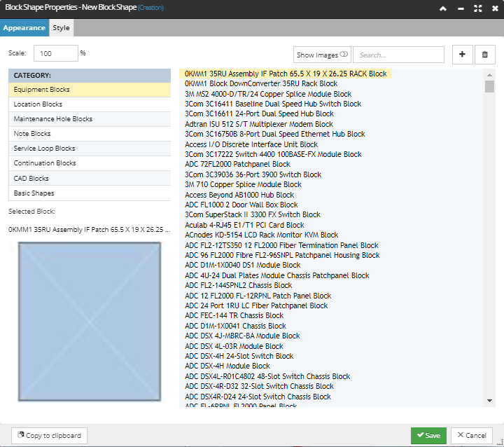Open the Appearance tab
Image resolution: width=504 pixels, height=447 pixels.
pyautogui.click(x=24, y=28)
